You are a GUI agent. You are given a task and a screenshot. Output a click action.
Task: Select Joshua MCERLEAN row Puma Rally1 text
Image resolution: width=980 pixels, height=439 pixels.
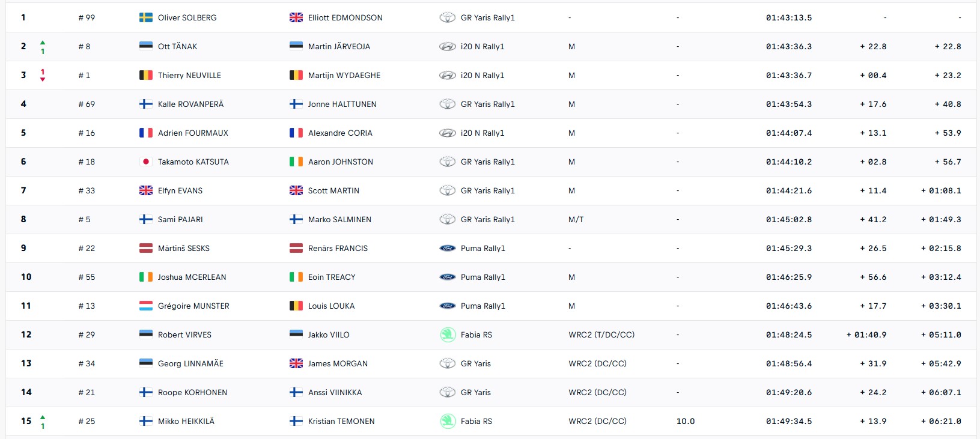click(x=483, y=277)
